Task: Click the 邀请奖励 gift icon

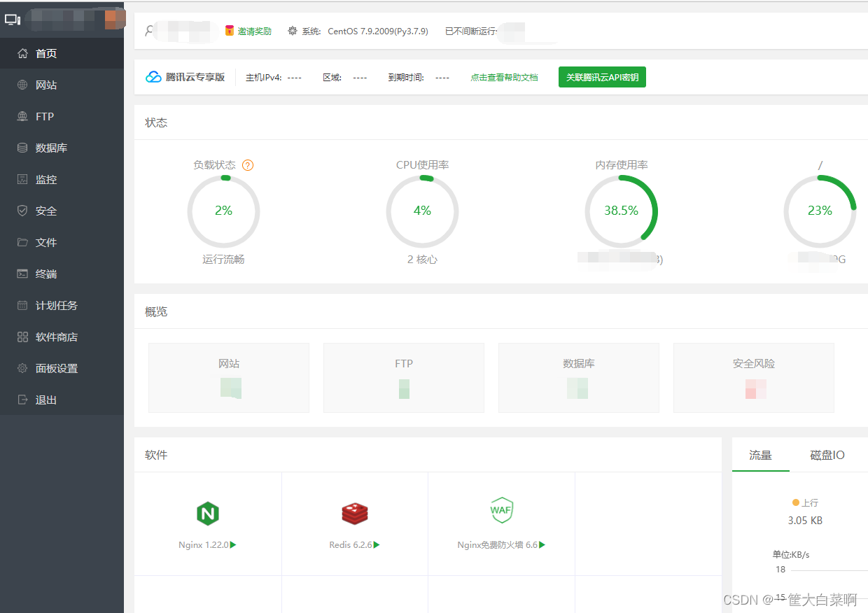Action: coord(229,31)
